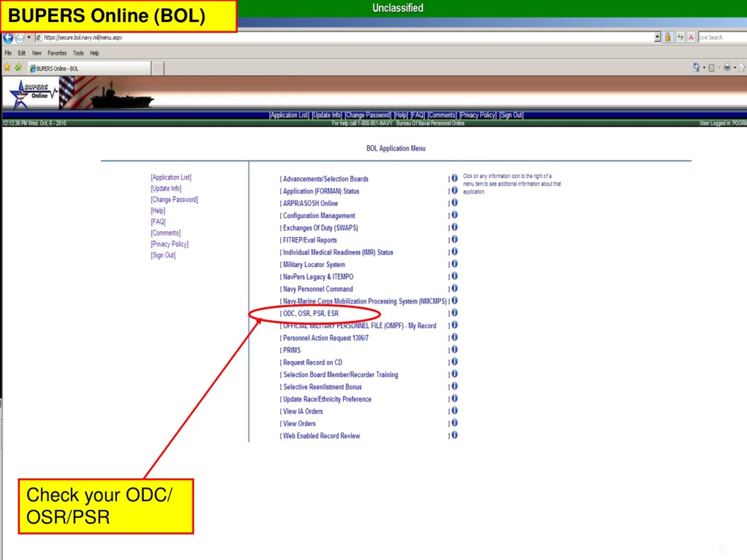The height and width of the screenshot is (560, 747).
Task: Click info icon for Personnel Action Request 1306/7
Action: [455, 337]
